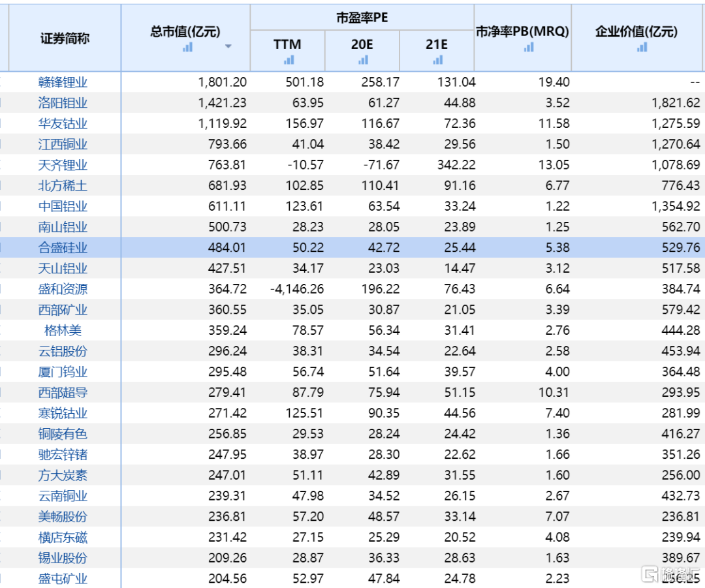Select 天齐锂业 21E value 342.22
This screenshot has width=705, height=588.
coord(457,165)
